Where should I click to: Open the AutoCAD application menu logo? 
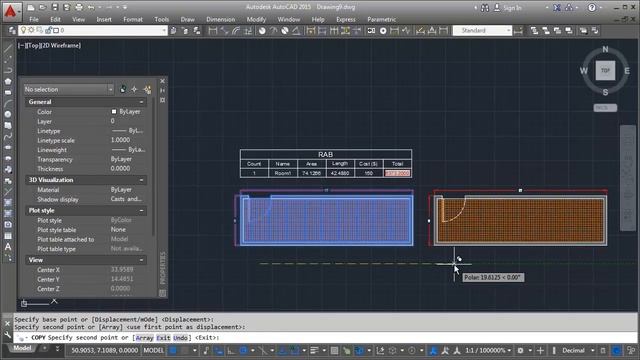click(10, 11)
